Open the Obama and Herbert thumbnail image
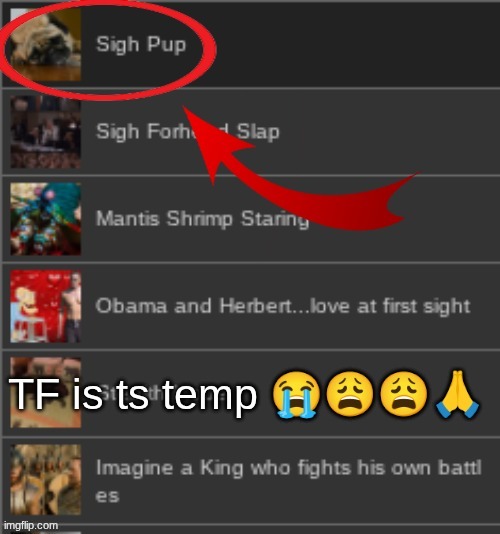500x534 pixels. click(x=45, y=306)
